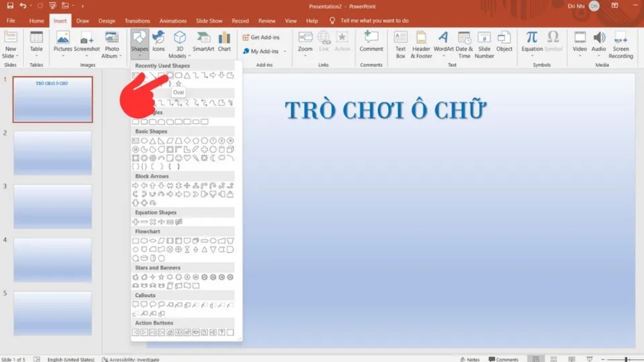Pick the Home action button
Viewport: 644px width, 362px height.
click(x=170, y=332)
